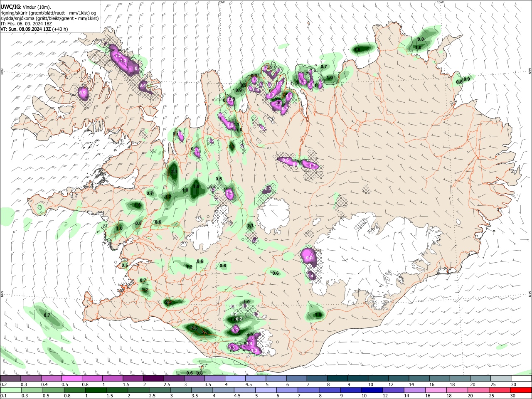Viewport: 532px width, 399px height.
Task: Pick bottom-row light green swatch between 0.1 and 0.3
Action: [11, 390]
